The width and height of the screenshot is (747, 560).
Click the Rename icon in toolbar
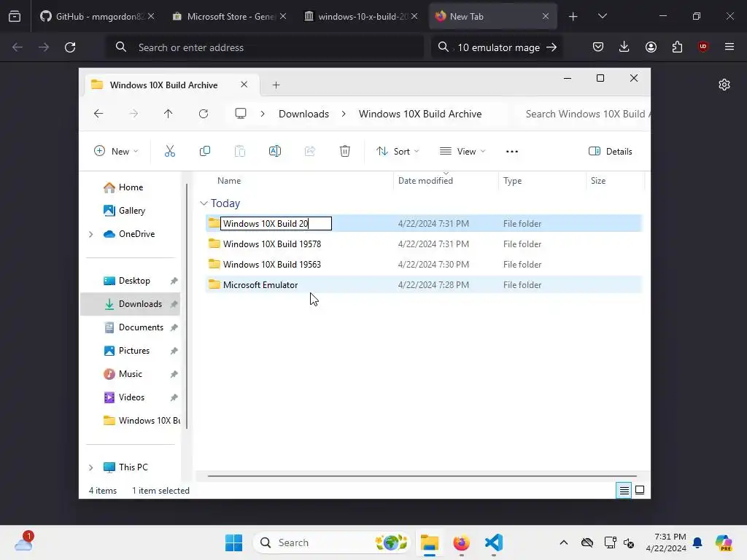pyautogui.click(x=275, y=152)
